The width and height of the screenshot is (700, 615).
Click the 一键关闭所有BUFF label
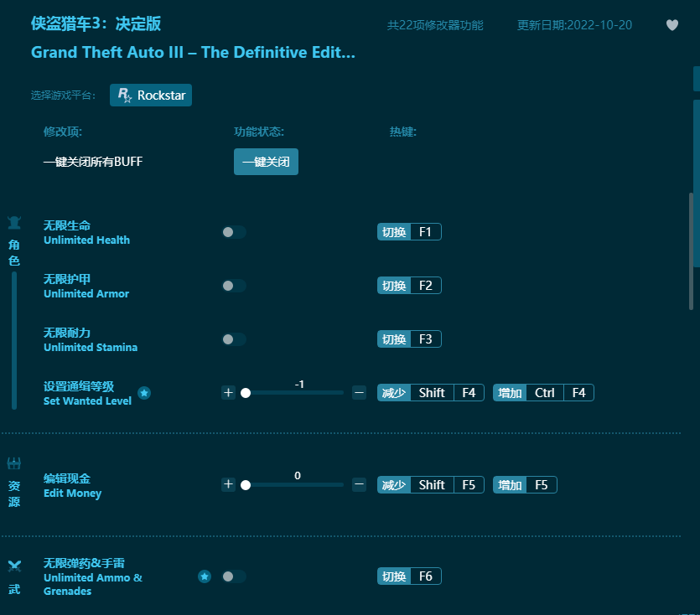tap(93, 162)
